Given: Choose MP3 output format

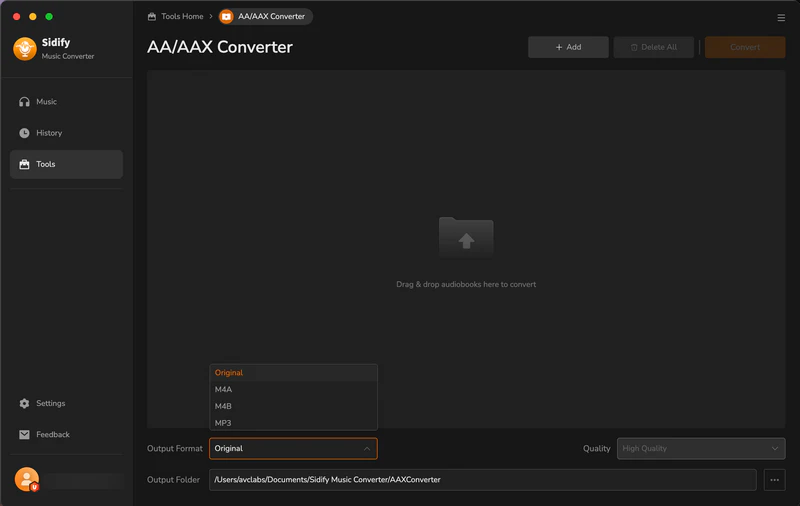Looking at the screenshot, I should click(293, 423).
